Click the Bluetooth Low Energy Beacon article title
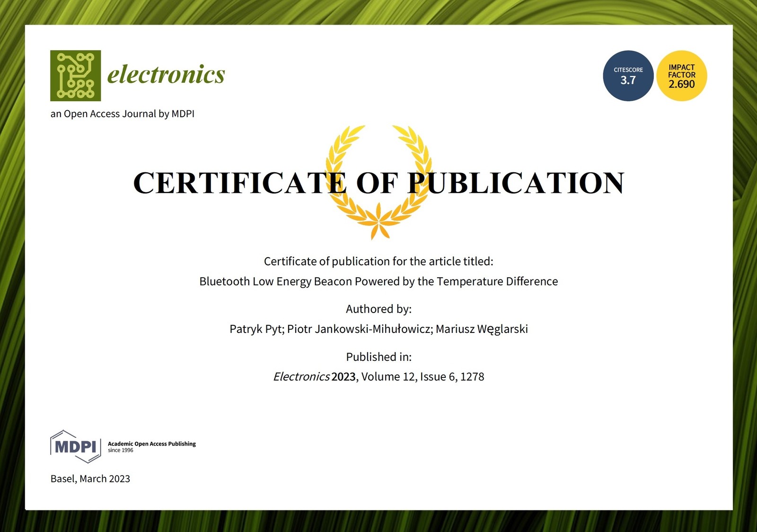Screen dimensions: 757x532 378,281
